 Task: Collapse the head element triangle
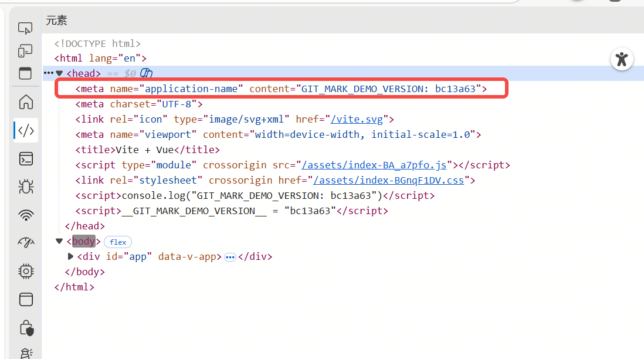point(60,73)
